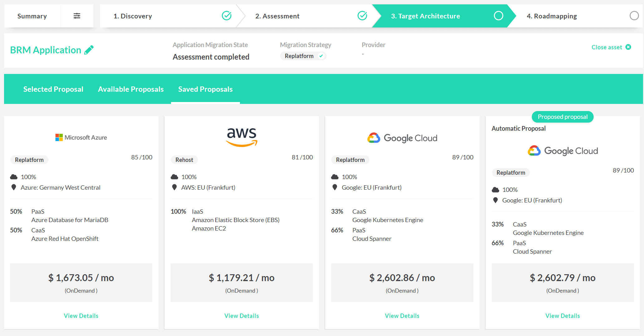This screenshot has width=644, height=336.
Task: Click Replatform tag on Azure card
Action: pyautogui.click(x=29, y=160)
